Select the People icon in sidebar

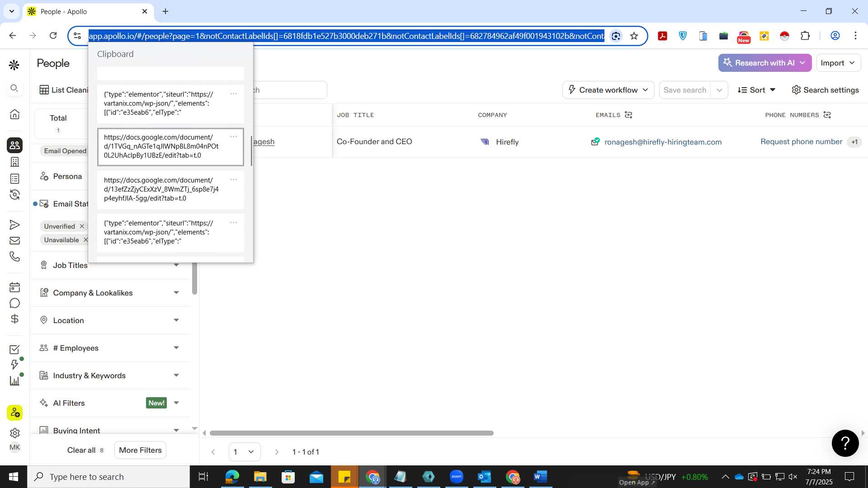click(14, 145)
